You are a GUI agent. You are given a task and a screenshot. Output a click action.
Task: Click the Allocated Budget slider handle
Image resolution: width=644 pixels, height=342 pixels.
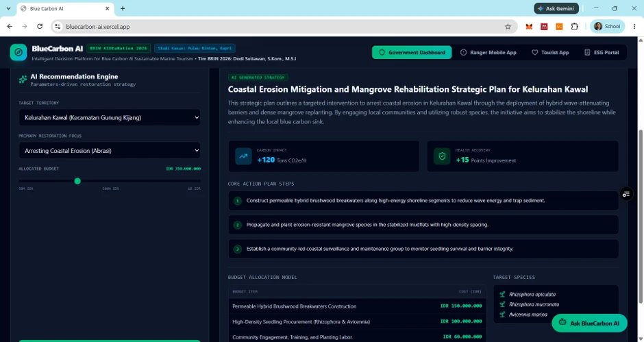pos(77,181)
